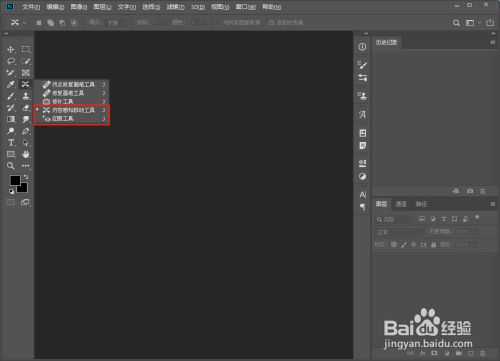Viewport: 500px width, 361px height.
Task: Select the Lasso tool
Action: (11, 61)
